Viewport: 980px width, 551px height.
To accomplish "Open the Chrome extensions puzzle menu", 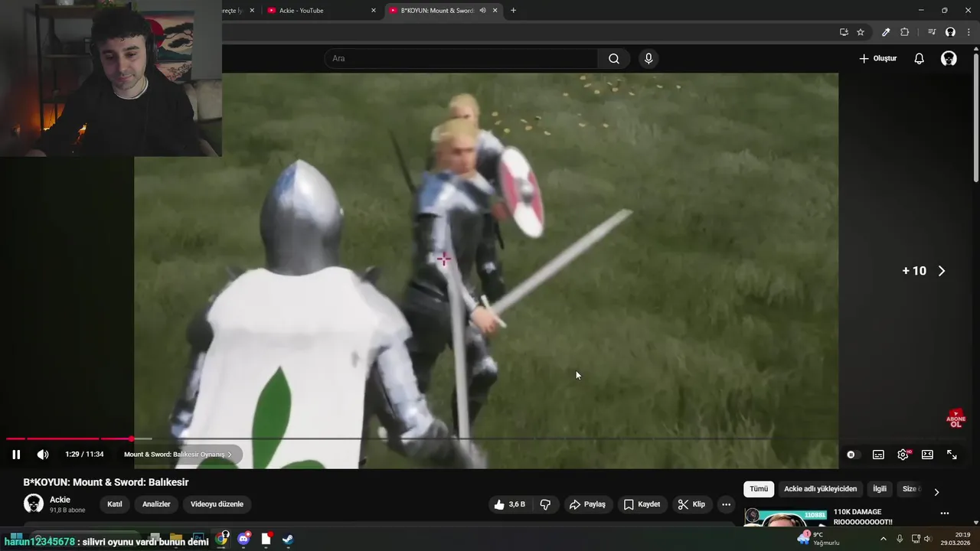I will [904, 32].
